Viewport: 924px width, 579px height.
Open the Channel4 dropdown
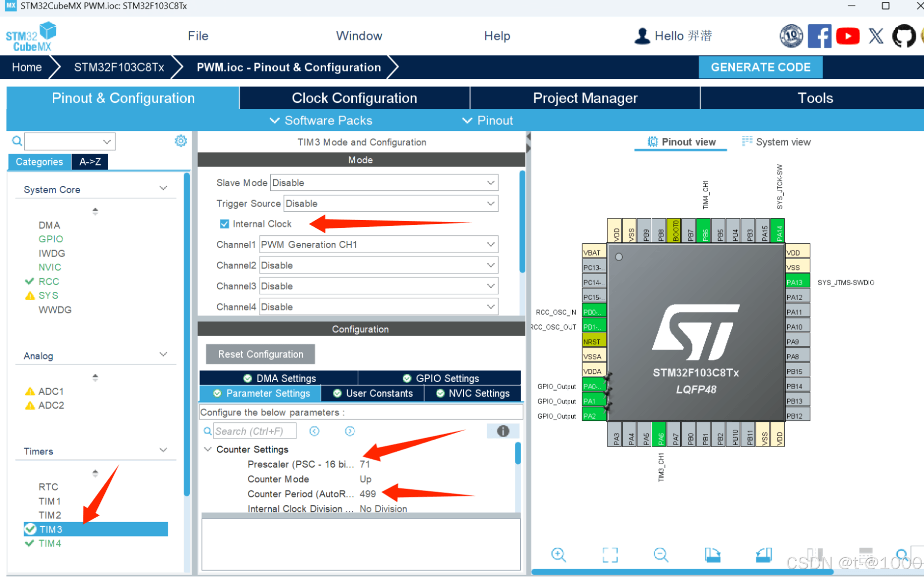pos(378,307)
